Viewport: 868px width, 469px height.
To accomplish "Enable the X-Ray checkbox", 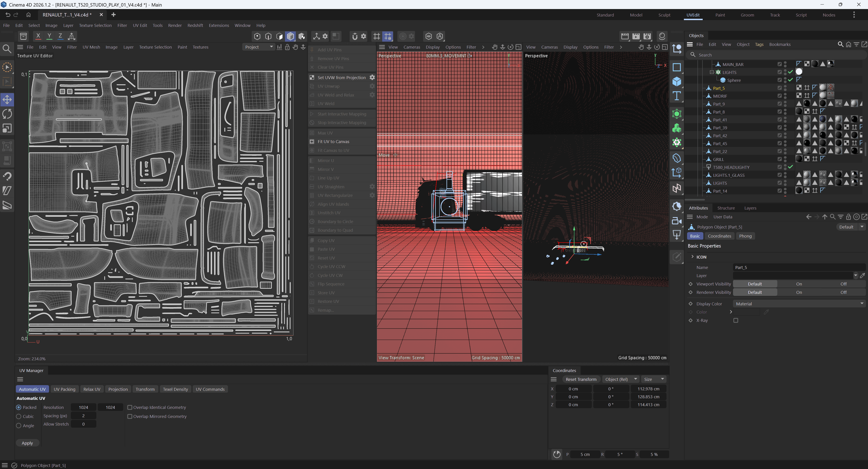I will tap(736, 321).
